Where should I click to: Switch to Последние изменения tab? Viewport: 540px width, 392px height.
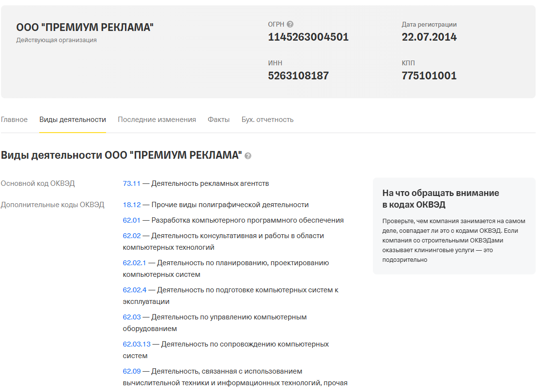tap(156, 120)
